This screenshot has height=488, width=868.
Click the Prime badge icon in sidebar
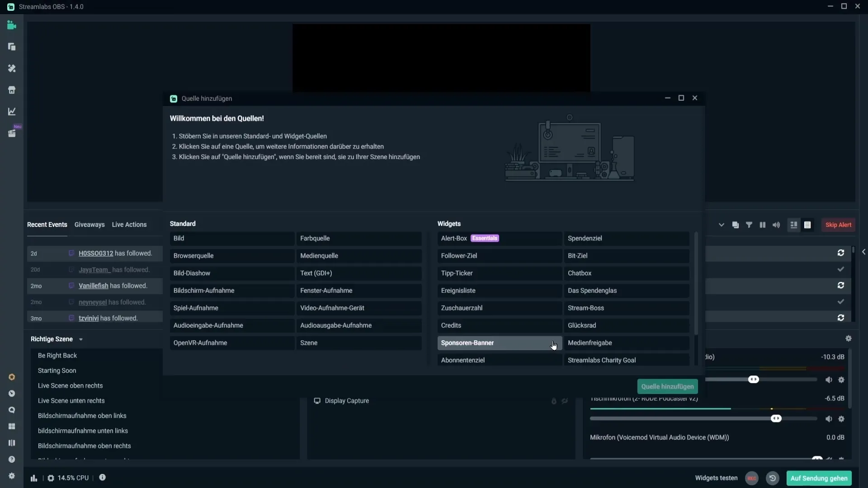[x=12, y=377]
